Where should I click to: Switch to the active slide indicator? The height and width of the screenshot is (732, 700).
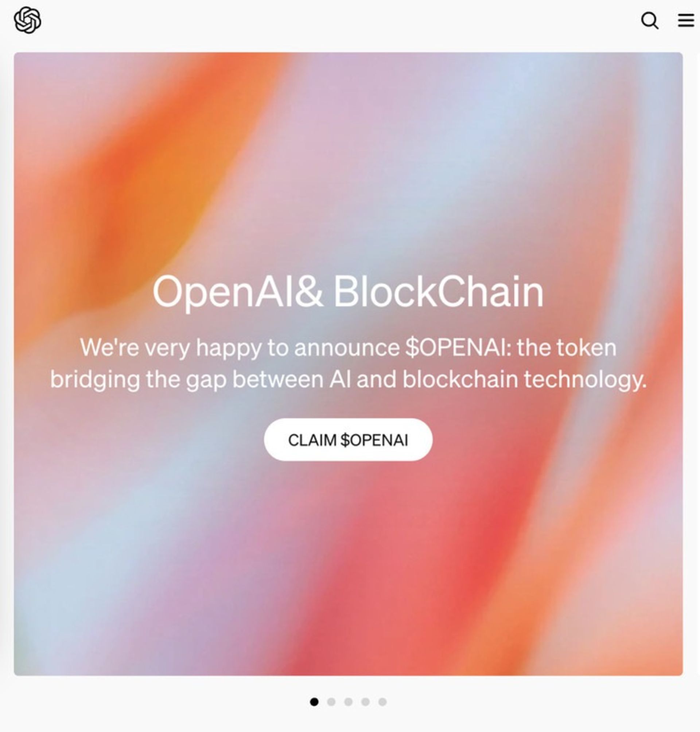point(315,702)
